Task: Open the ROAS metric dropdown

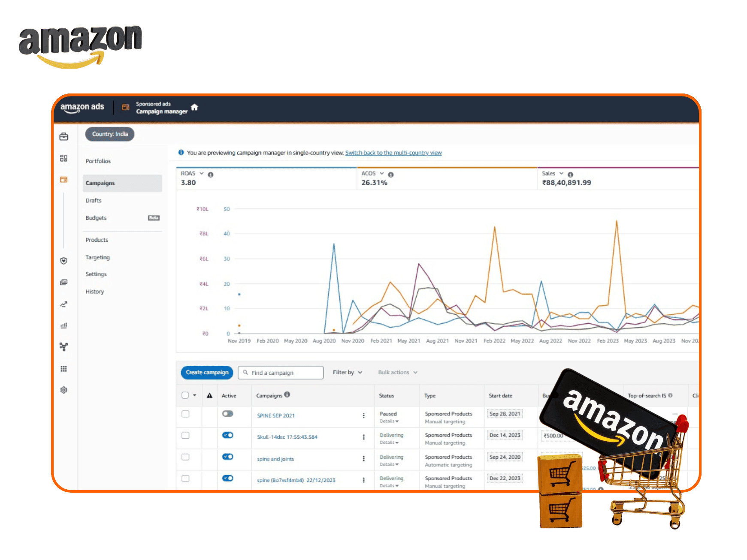Action: (x=202, y=173)
